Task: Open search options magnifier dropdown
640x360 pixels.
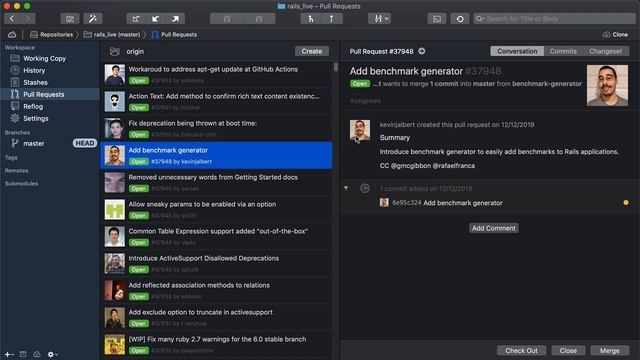Action: tap(480, 19)
